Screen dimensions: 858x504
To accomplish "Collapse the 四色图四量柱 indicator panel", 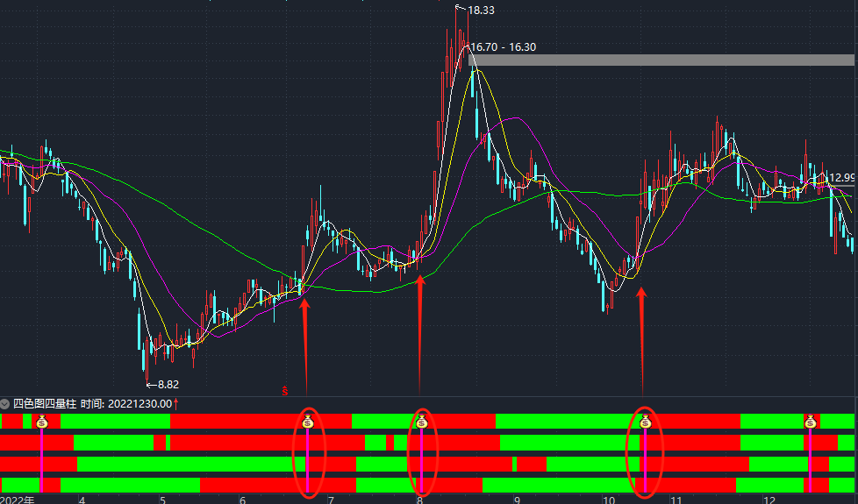I will coord(5,404).
